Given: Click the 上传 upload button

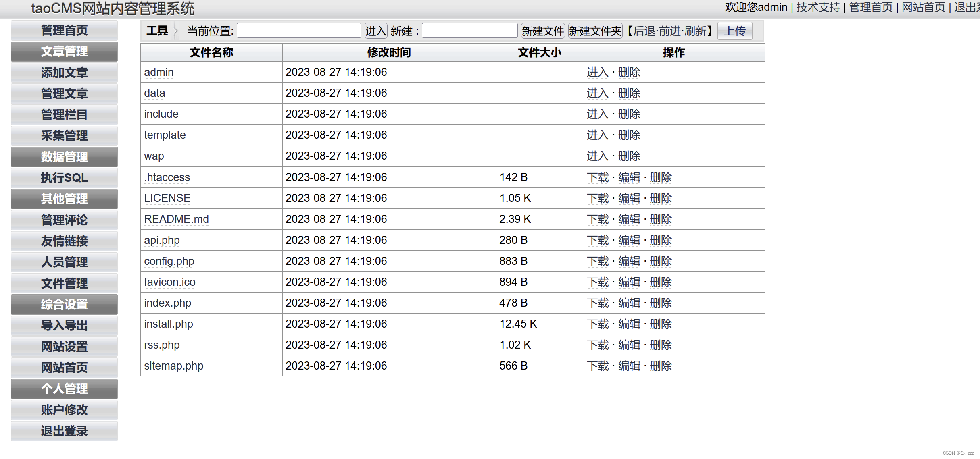Looking at the screenshot, I should coord(734,31).
